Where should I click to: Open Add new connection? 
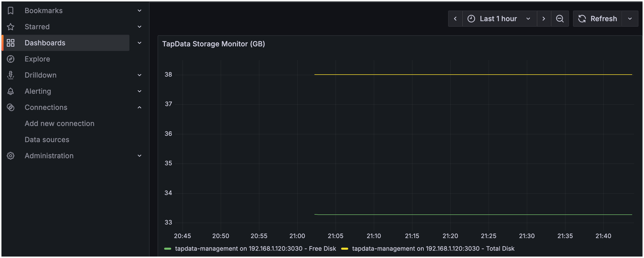59,123
